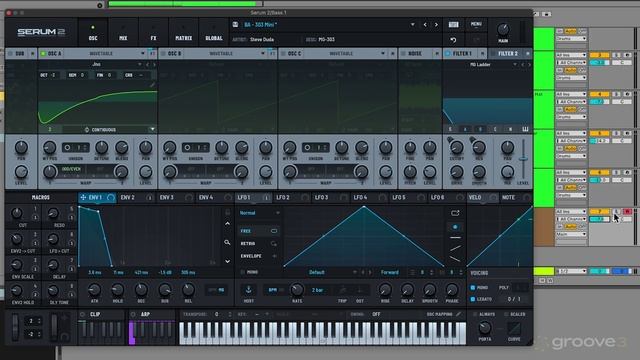
Task: Open the FX page
Action: [x=153, y=33]
